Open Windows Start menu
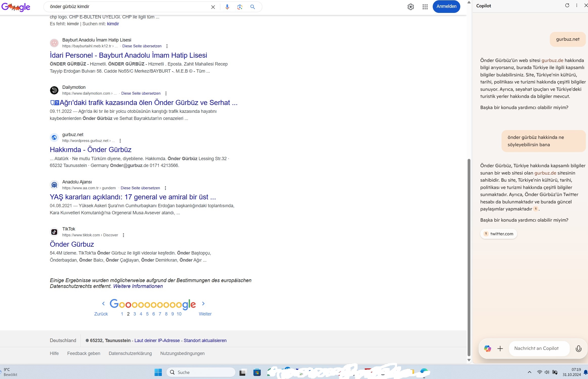This screenshot has height=379, width=588. click(158, 372)
